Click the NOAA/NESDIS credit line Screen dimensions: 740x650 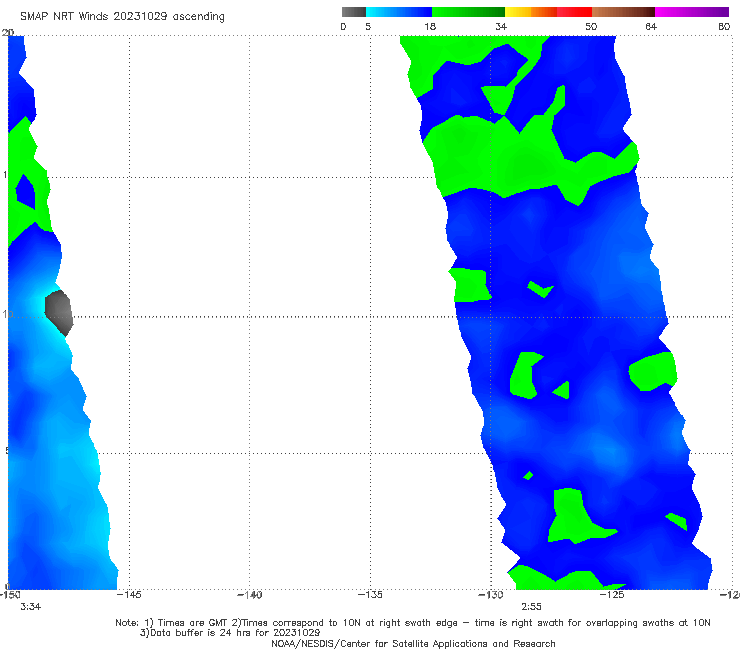click(413, 643)
